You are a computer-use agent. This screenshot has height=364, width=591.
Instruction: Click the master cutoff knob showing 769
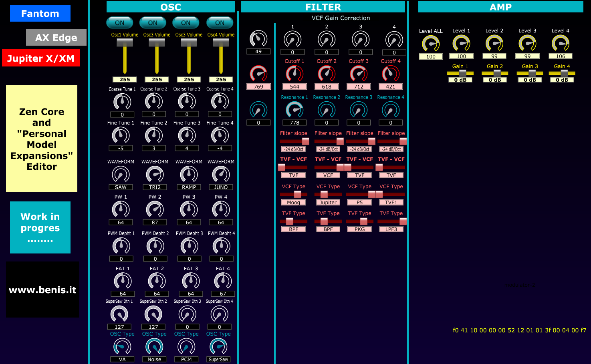[x=258, y=74]
